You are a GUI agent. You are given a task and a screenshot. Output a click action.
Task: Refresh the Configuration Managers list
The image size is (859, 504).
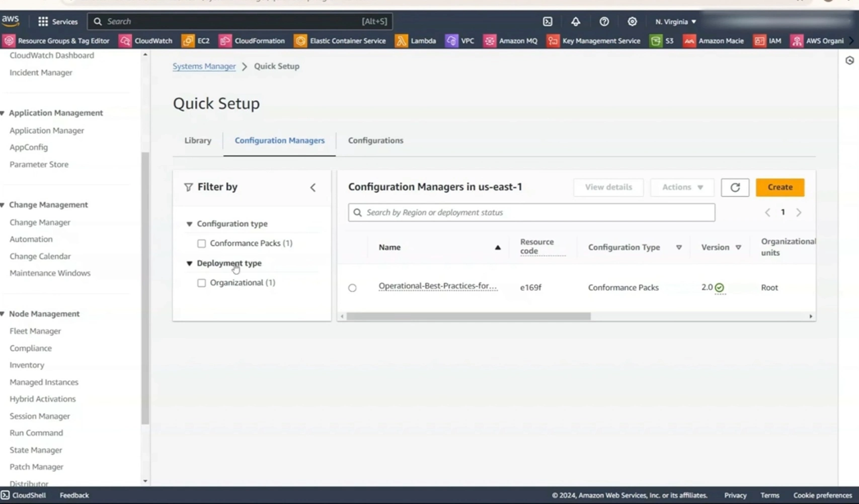735,187
